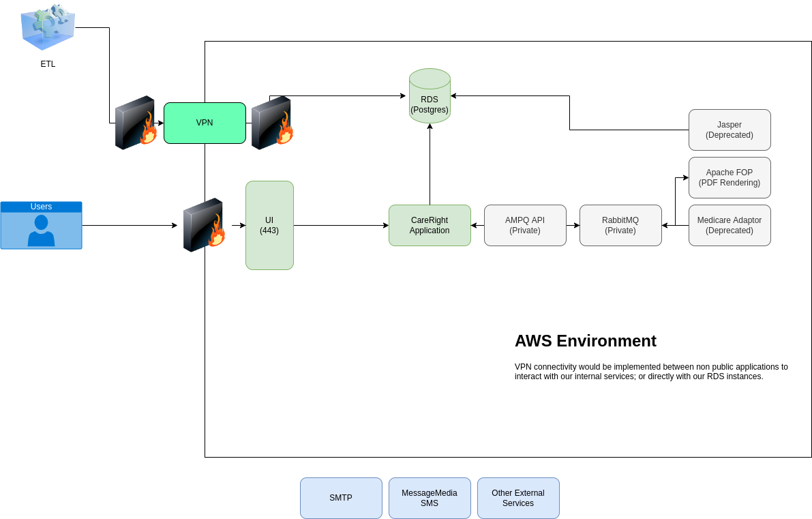Click the MessageMedia SMS box
The image size is (812, 519).
click(x=430, y=498)
